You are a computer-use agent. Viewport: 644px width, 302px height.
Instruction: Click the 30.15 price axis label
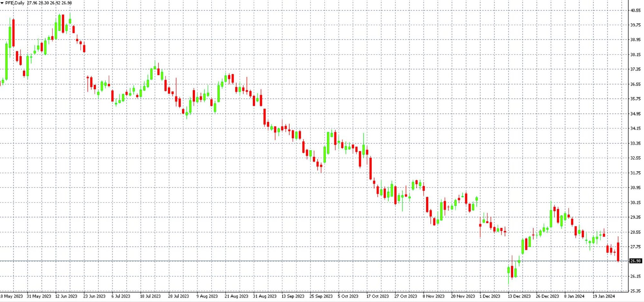click(636, 203)
